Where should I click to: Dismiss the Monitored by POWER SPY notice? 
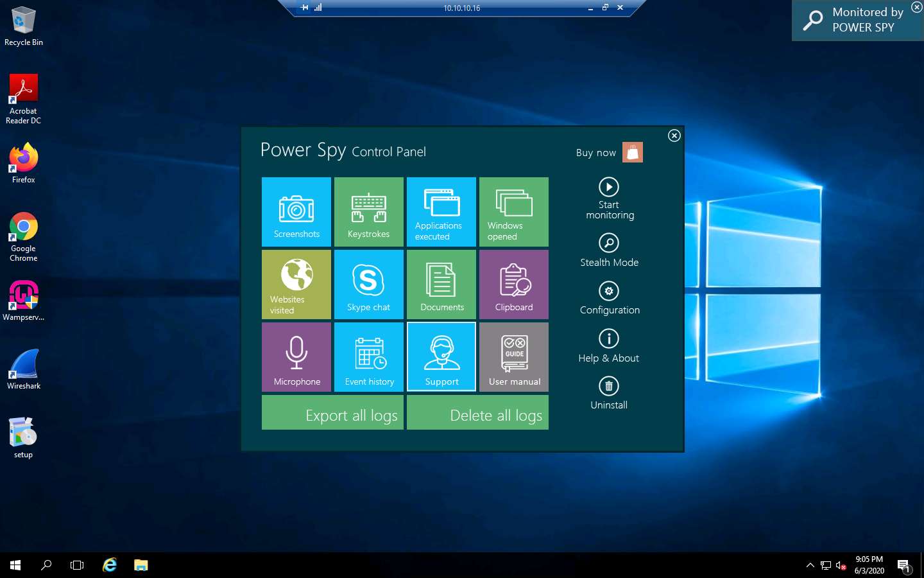click(x=916, y=7)
